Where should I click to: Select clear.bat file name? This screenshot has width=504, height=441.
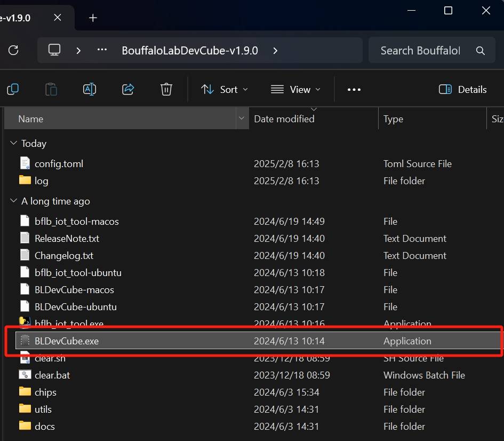52,375
